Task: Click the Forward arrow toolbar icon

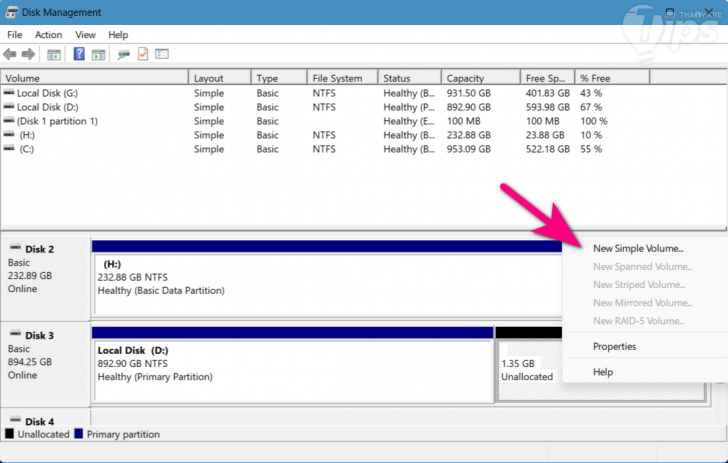Action: coord(28,54)
